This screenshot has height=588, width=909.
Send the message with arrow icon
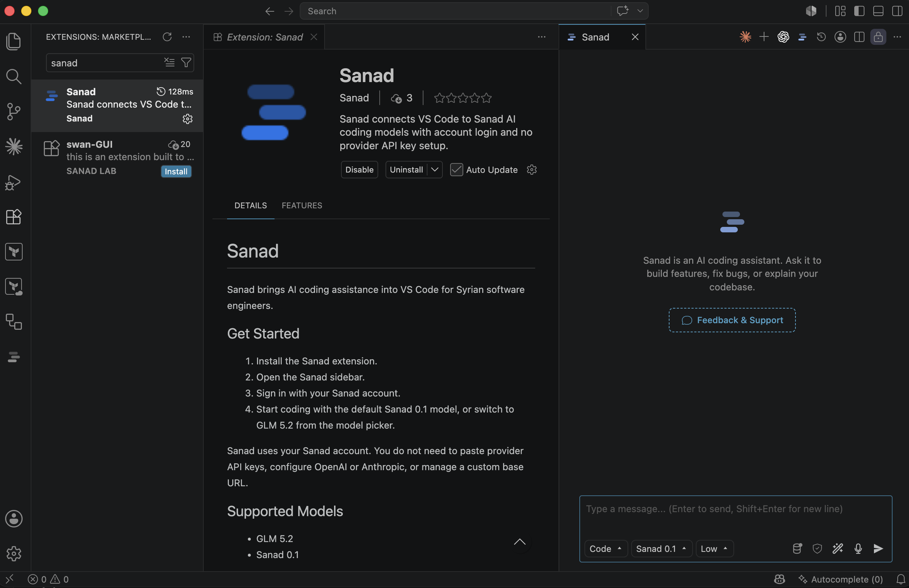click(878, 548)
